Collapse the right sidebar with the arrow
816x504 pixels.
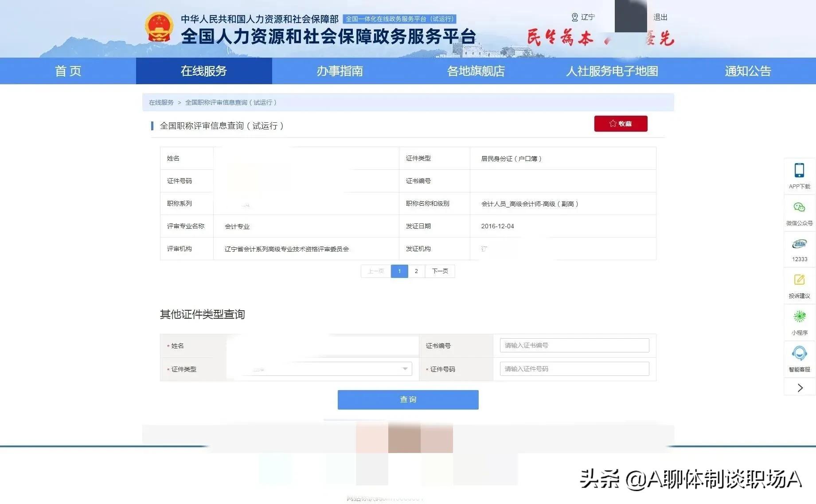pyautogui.click(x=799, y=387)
